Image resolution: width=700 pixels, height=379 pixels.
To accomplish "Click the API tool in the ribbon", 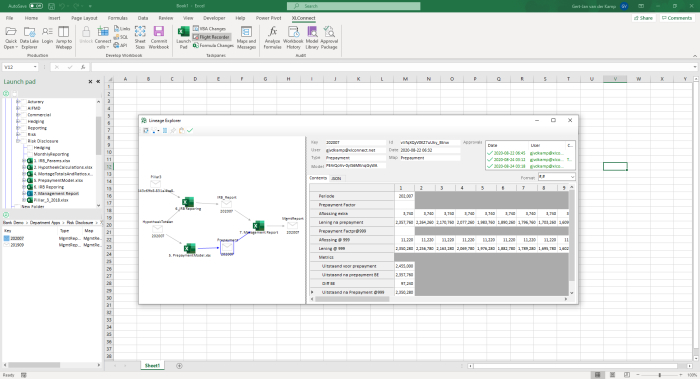I will 121,45.
